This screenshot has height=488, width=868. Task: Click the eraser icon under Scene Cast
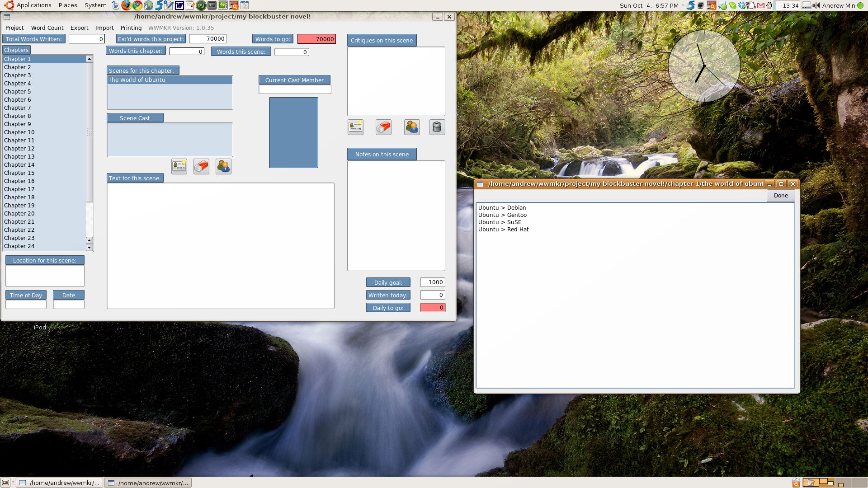pyautogui.click(x=201, y=166)
